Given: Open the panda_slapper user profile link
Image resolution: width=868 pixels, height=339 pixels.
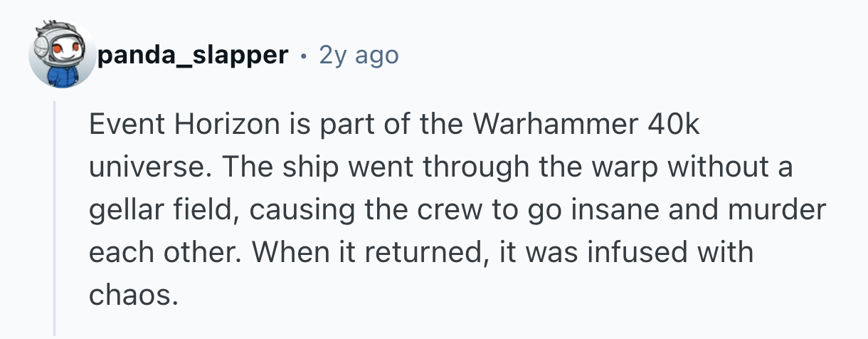Looking at the screenshot, I should pyautogui.click(x=194, y=55).
